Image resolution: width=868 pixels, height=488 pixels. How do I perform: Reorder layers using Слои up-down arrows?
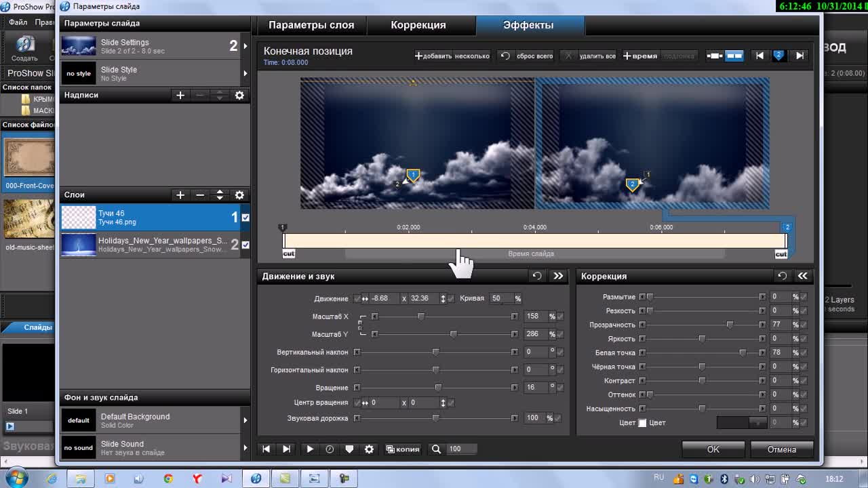[x=220, y=195]
